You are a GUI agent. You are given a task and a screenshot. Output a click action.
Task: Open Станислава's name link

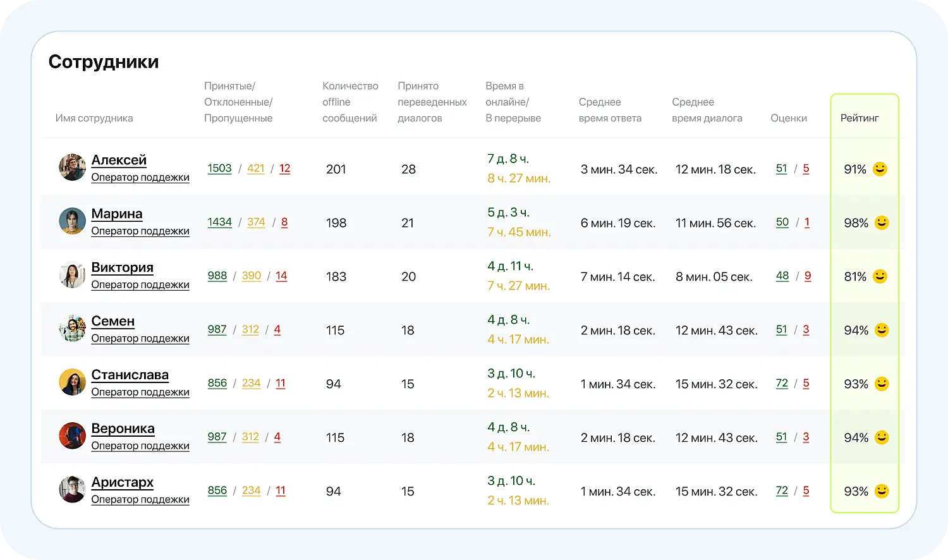[x=130, y=375]
